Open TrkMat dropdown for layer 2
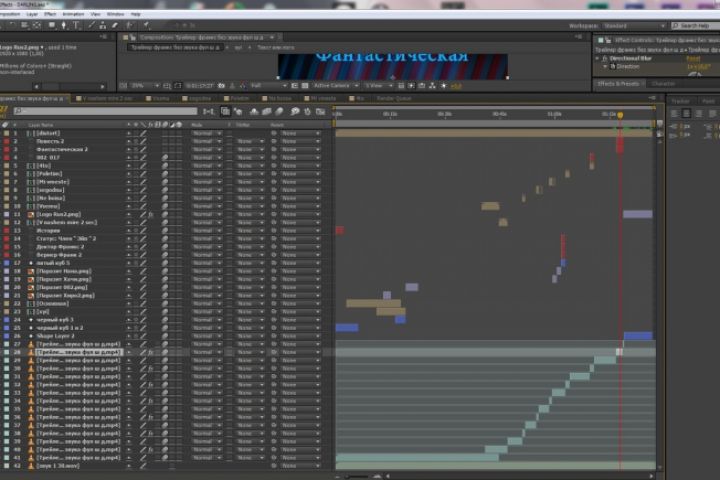The width and height of the screenshot is (720, 480). coord(249,141)
